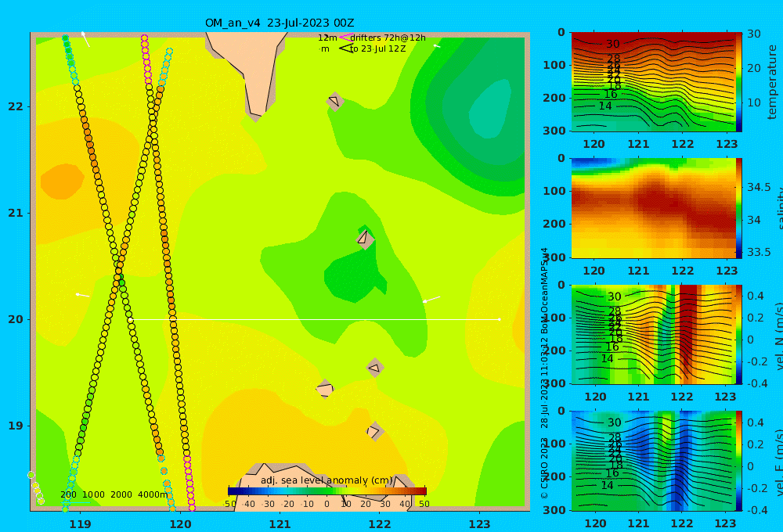Click the adj. sea level anomaly colorbar

pos(327,491)
